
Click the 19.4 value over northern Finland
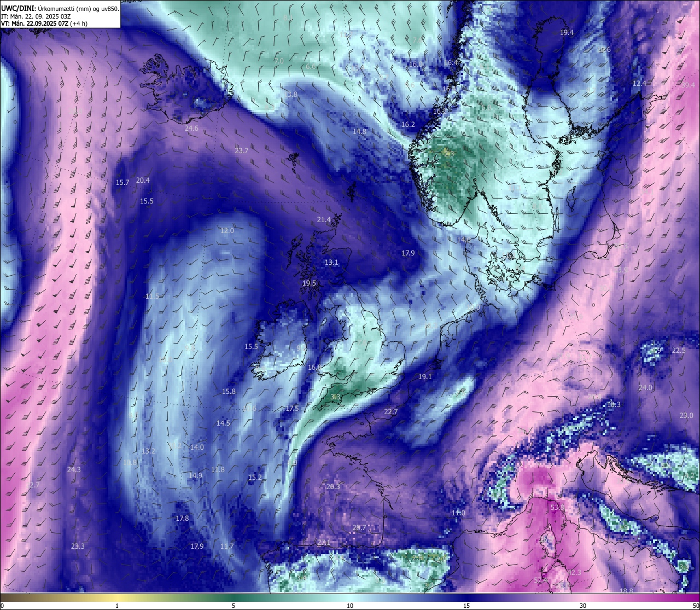pyautogui.click(x=567, y=33)
